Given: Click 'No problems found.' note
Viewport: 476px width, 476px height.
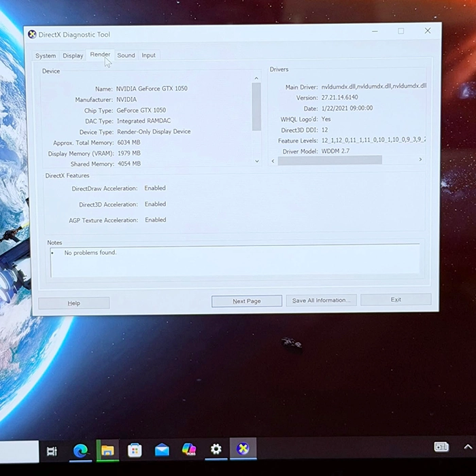Looking at the screenshot, I should click(x=90, y=252).
